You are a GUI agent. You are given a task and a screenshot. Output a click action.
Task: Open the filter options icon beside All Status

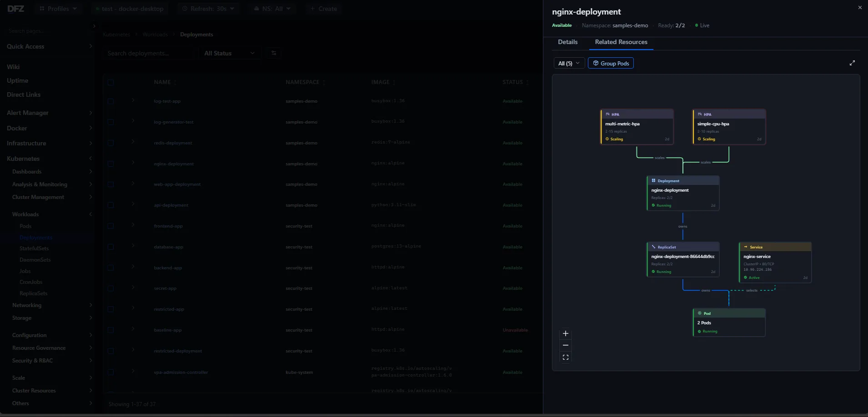coord(274,53)
